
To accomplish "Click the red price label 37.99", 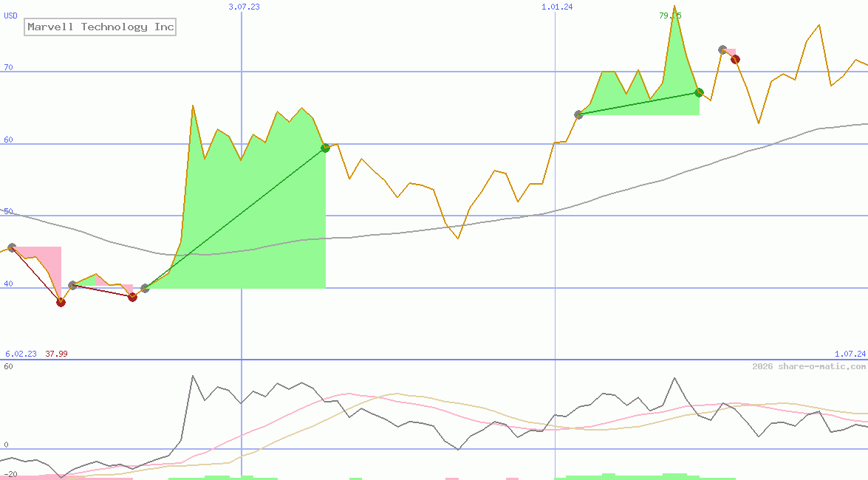I will point(55,354).
